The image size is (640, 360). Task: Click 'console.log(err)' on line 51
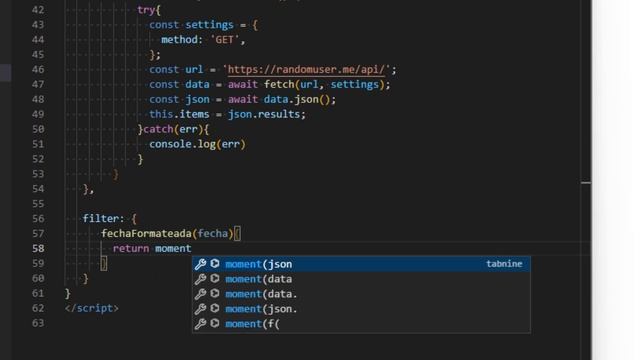click(x=197, y=144)
